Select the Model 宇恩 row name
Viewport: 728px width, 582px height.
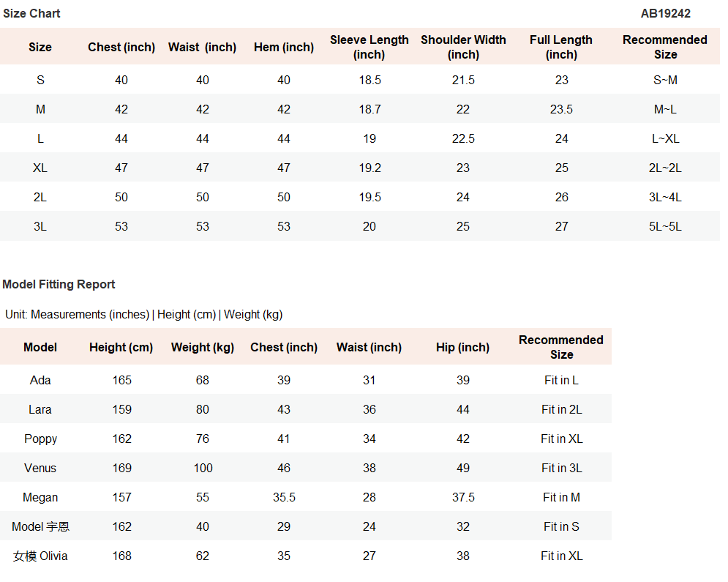coord(40,526)
